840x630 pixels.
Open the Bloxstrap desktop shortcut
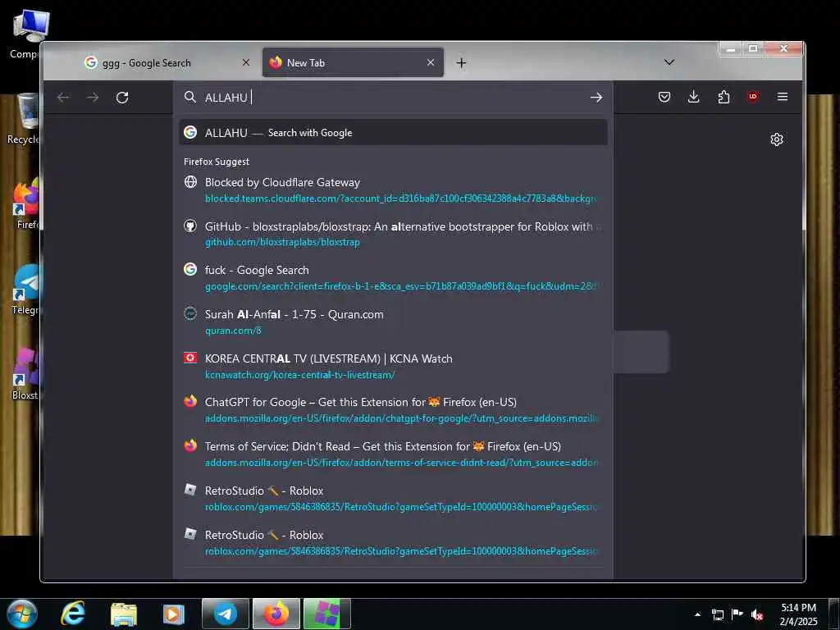(25, 374)
